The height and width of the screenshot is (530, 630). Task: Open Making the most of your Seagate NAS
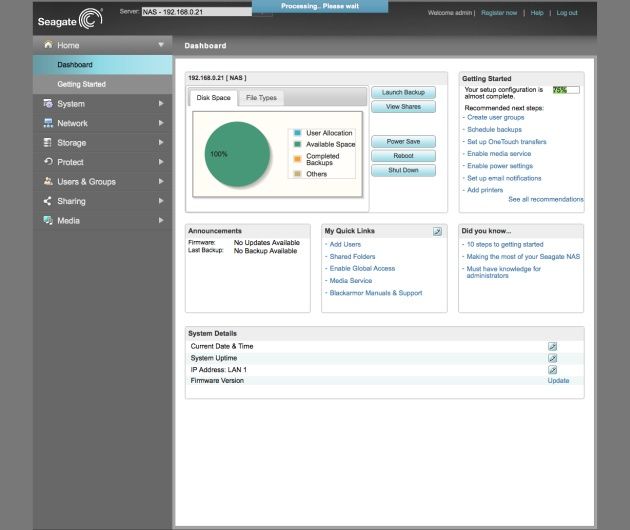523,256
